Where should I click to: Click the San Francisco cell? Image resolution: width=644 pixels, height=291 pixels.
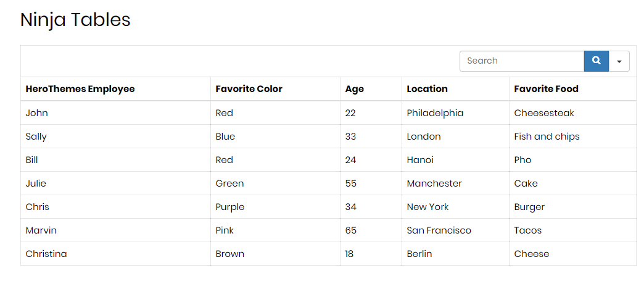coord(439,230)
